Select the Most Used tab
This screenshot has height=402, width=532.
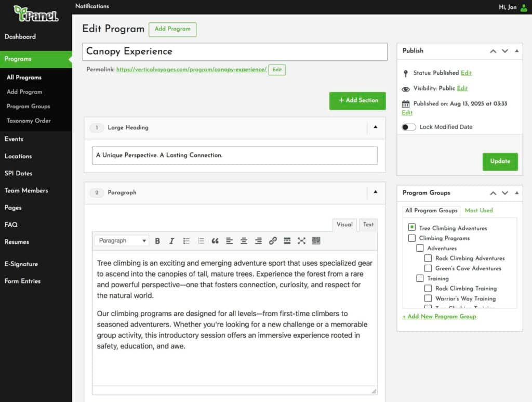click(x=478, y=211)
